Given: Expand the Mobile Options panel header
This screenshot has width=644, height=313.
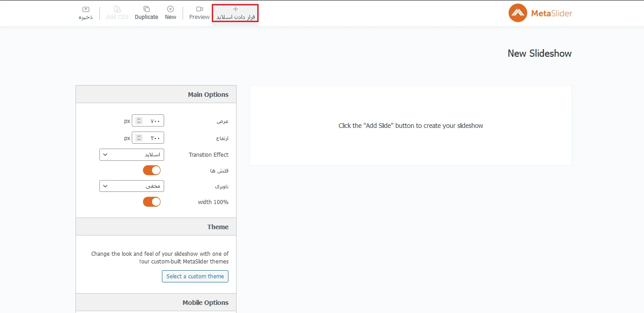Looking at the screenshot, I should 156,303.
